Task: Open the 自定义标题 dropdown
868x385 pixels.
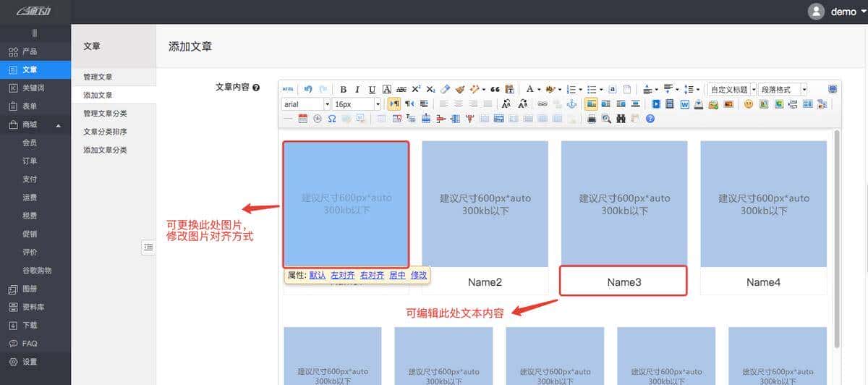Action: click(732, 89)
